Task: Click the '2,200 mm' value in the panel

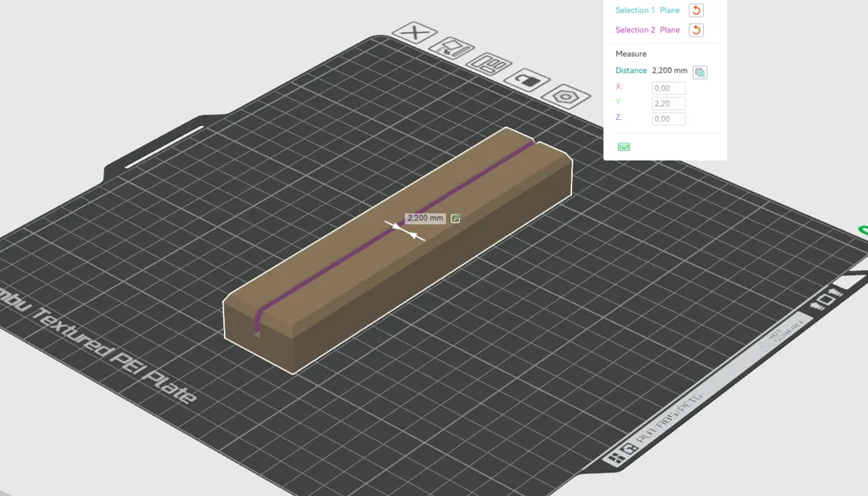Action: pos(670,70)
